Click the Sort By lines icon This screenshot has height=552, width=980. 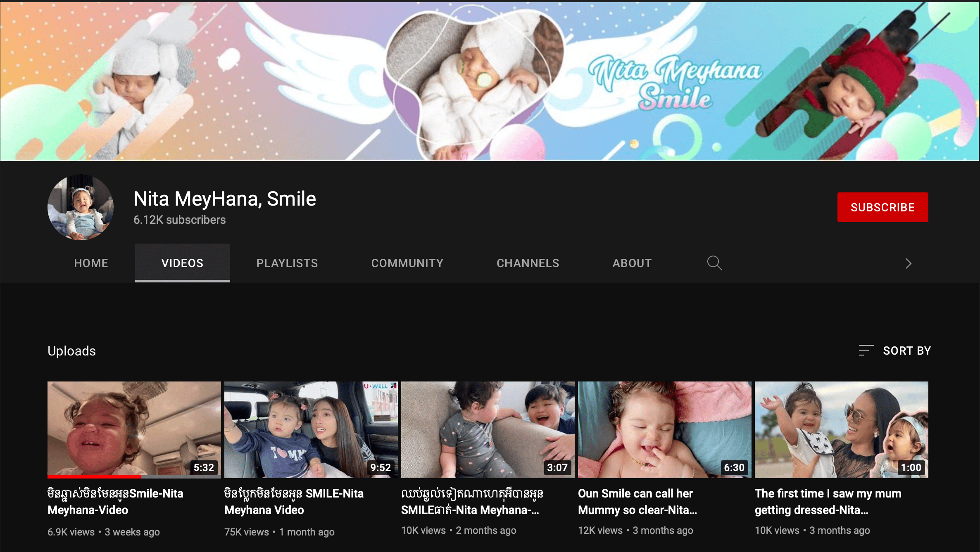pyautogui.click(x=866, y=350)
